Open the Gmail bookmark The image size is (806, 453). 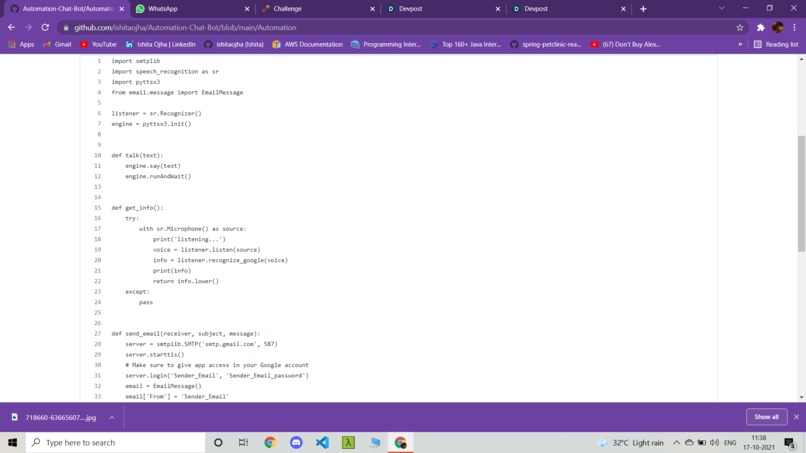point(57,45)
